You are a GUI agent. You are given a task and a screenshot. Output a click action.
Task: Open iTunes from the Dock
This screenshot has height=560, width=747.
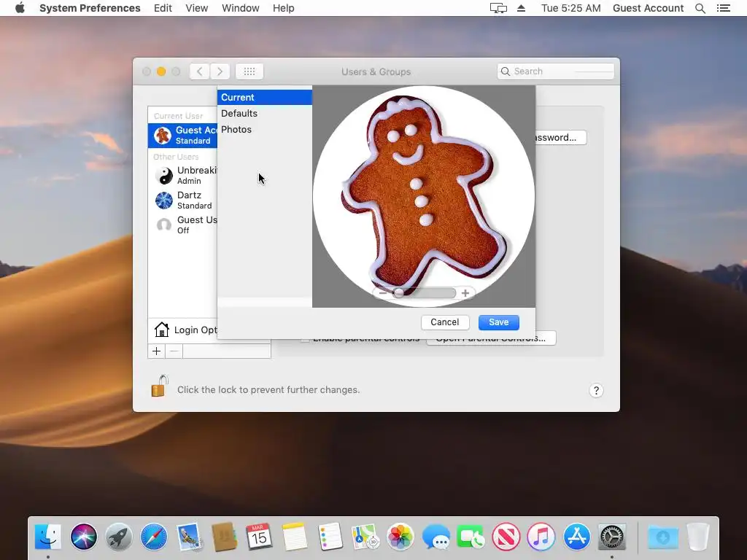coord(541,537)
